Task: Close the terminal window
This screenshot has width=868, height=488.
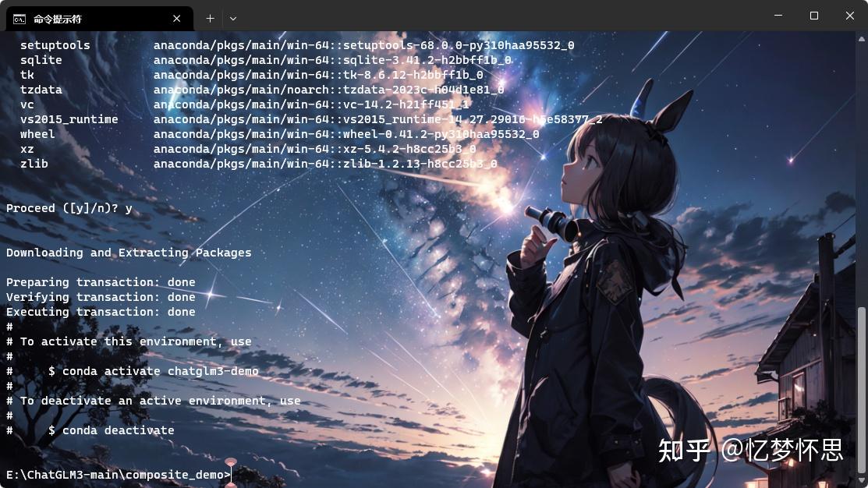Action: click(850, 16)
